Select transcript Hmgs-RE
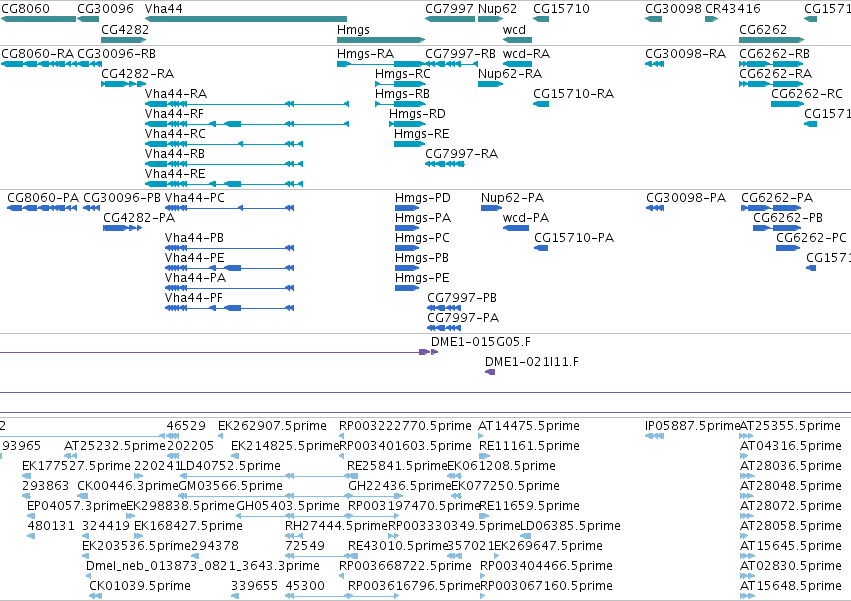This screenshot has width=851, height=601. (x=422, y=134)
